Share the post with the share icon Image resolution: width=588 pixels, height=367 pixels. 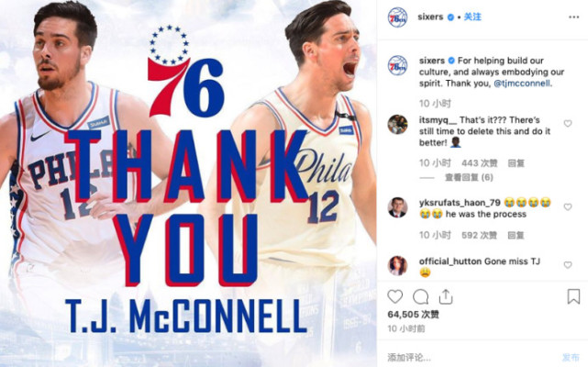click(x=446, y=297)
